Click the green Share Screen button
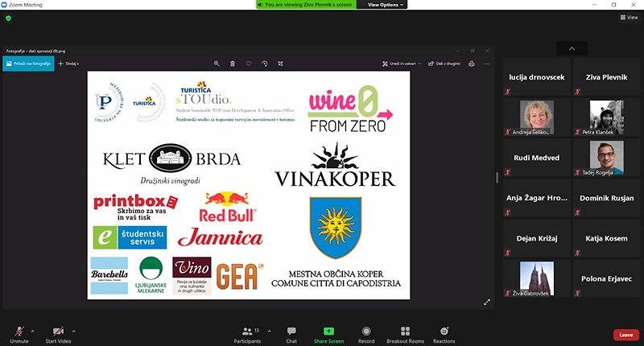 point(328,335)
